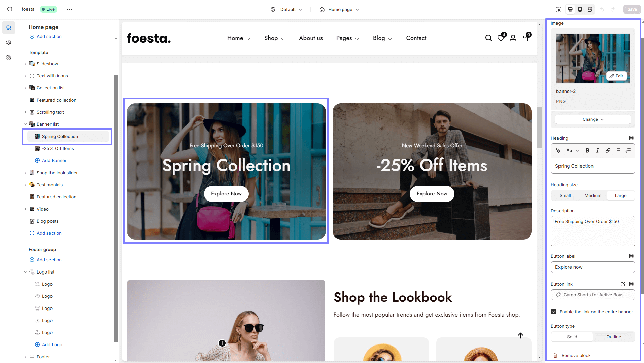Insert link in Heading editor toolbar
The width and height of the screenshot is (644, 363).
click(x=608, y=150)
